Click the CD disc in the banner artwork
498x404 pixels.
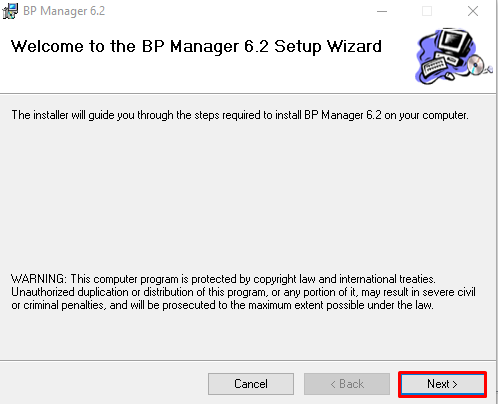pyautogui.click(x=475, y=64)
